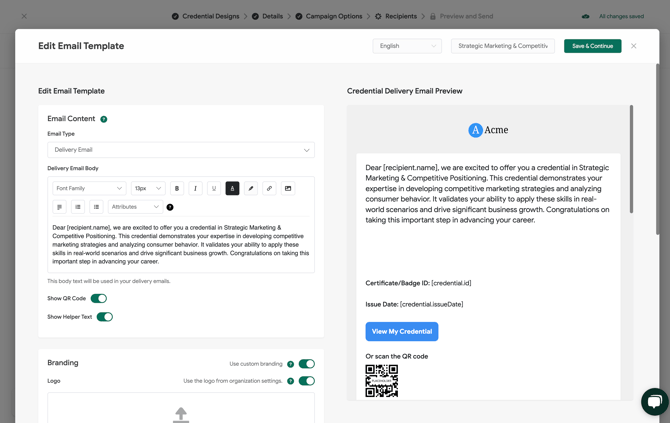Open the Font Family dropdown
This screenshot has width=670, height=423.
point(89,188)
